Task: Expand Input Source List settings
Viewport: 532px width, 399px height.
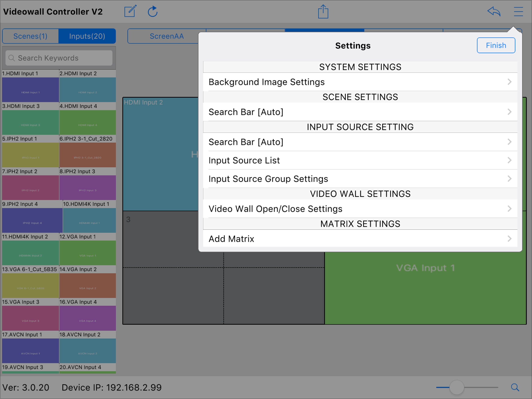Action: click(x=360, y=160)
